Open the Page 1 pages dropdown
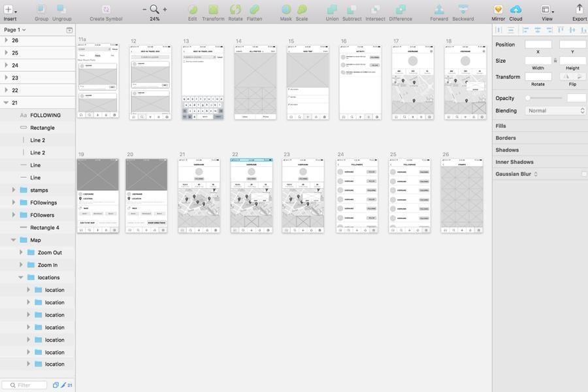The width and height of the screenshot is (588, 392). 15,30
